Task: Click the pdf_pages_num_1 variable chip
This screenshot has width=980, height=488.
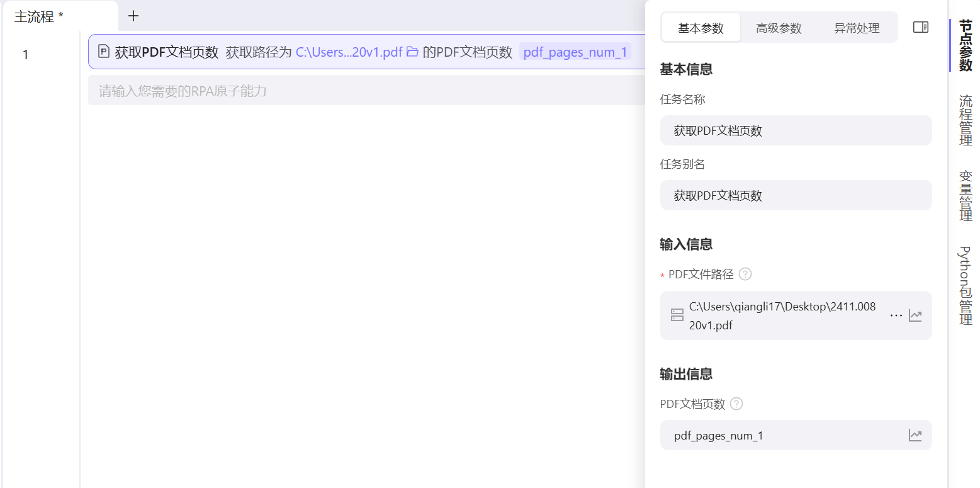Action: tap(575, 52)
